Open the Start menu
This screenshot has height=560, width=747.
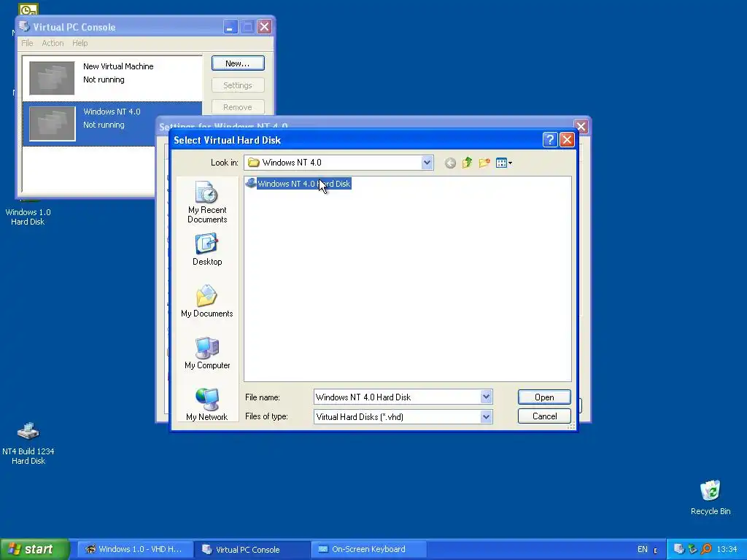point(34,549)
